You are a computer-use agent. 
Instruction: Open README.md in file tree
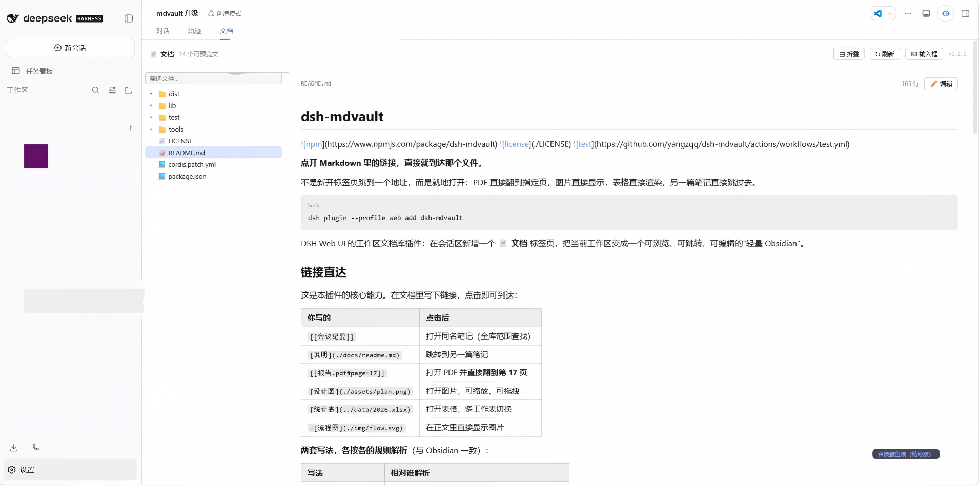(x=214, y=153)
